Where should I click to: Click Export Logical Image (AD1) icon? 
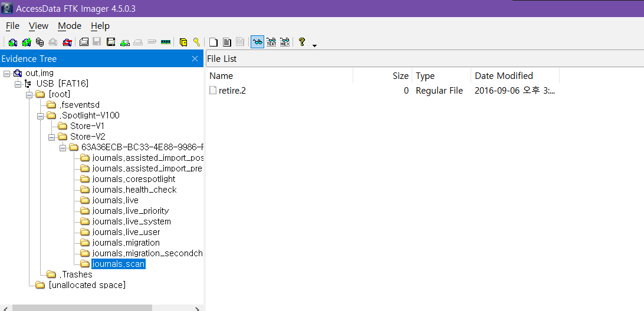111,42
